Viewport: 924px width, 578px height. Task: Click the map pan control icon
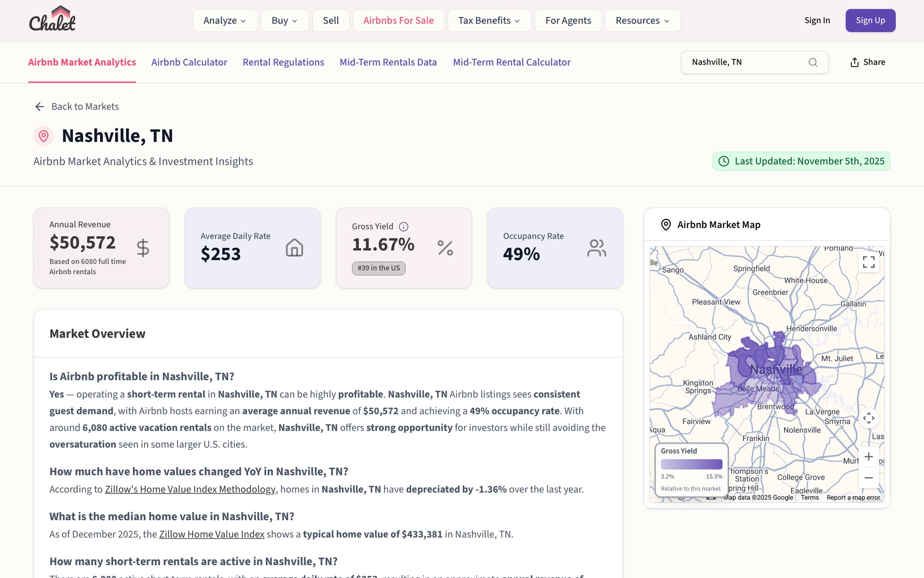tap(869, 418)
